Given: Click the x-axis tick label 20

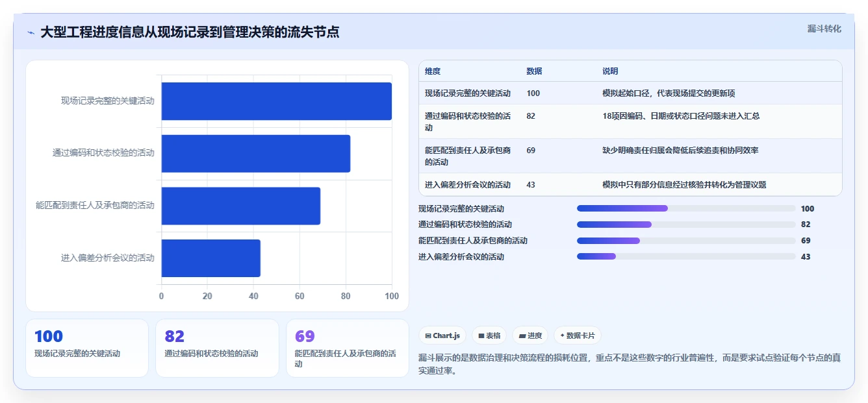Looking at the screenshot, I should [207, 297].
